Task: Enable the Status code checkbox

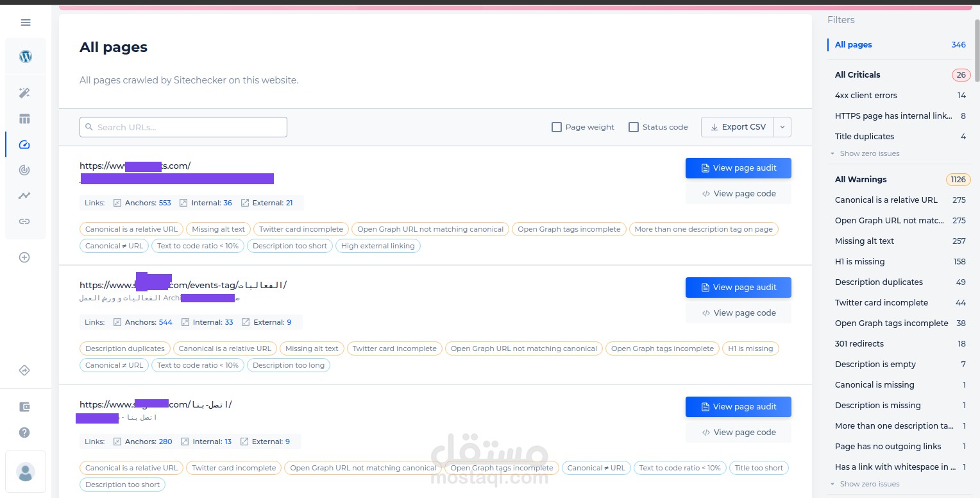Action: (634, 127)
